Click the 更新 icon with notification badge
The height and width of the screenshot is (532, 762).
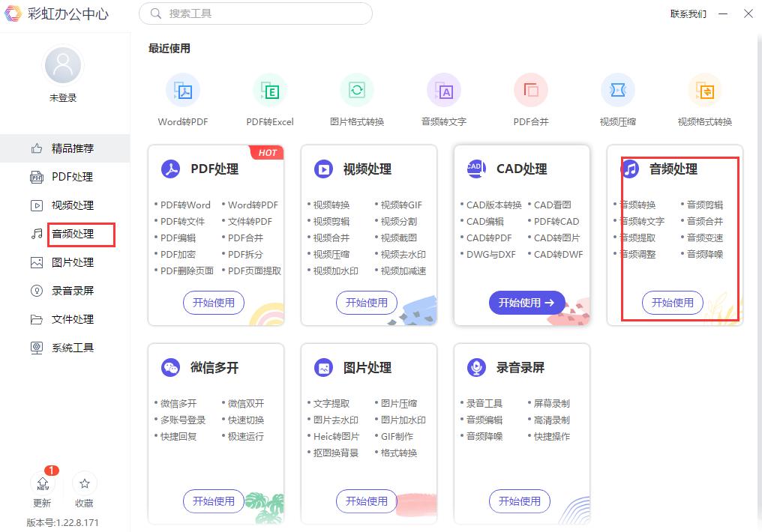point(42,483)
